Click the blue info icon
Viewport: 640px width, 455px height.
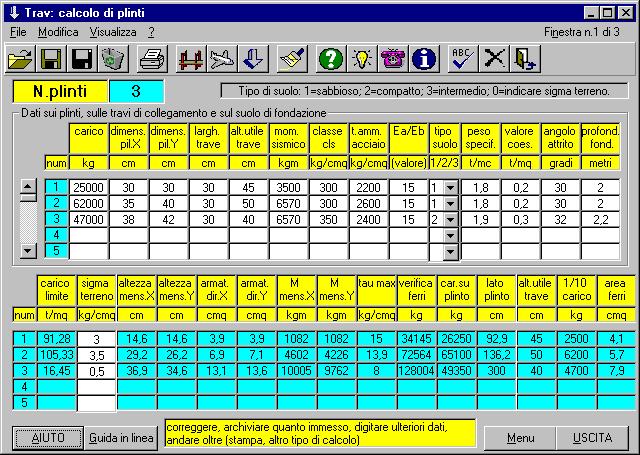424,59
